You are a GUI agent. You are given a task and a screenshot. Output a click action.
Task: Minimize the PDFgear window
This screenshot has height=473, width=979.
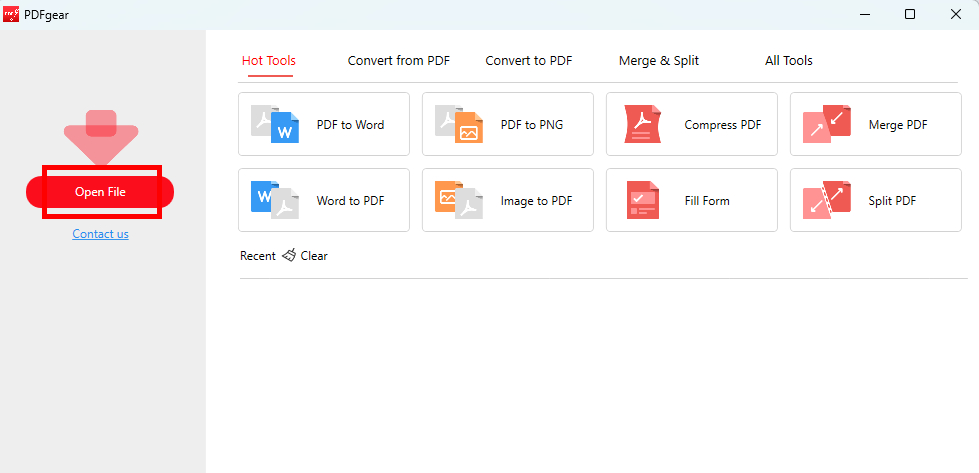point(865,14)
